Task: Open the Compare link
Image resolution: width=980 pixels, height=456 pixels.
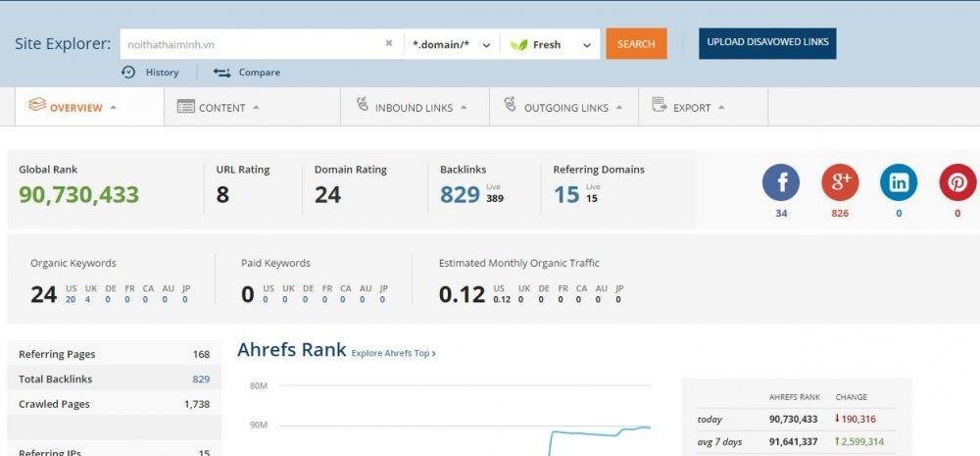Action: 260,73
